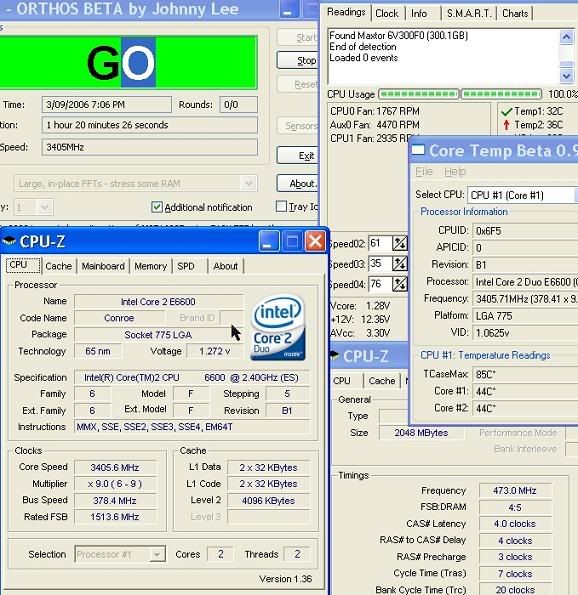Open the Info tab in monitor window
The width and height of the screenshot is (578, 595).
point(419,14)
